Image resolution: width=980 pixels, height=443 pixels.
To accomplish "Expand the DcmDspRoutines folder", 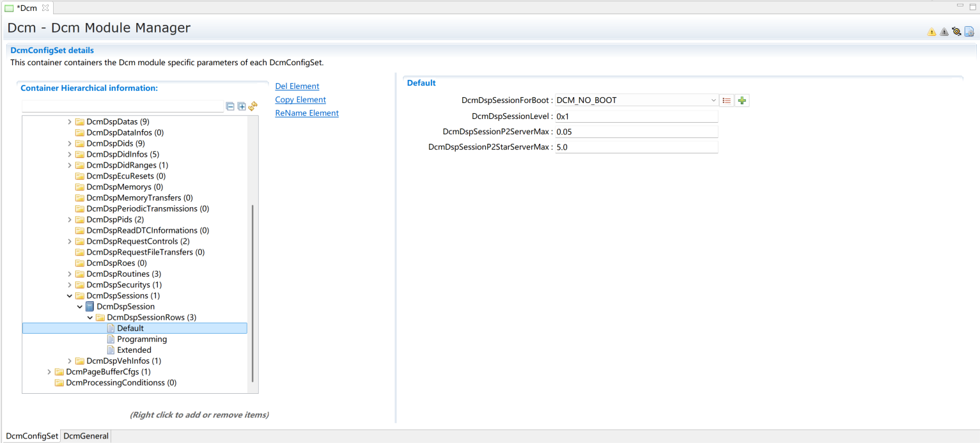I will pos(70,274).
